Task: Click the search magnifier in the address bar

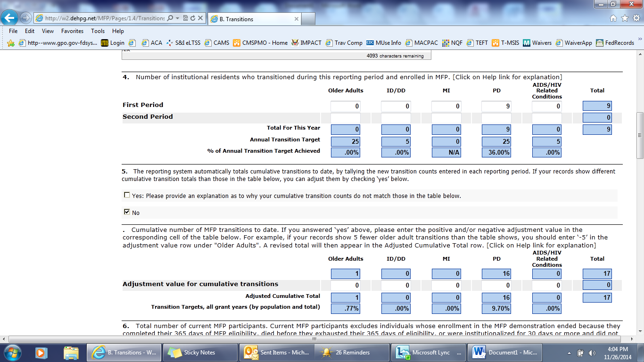Action: (x=170, y=18)
